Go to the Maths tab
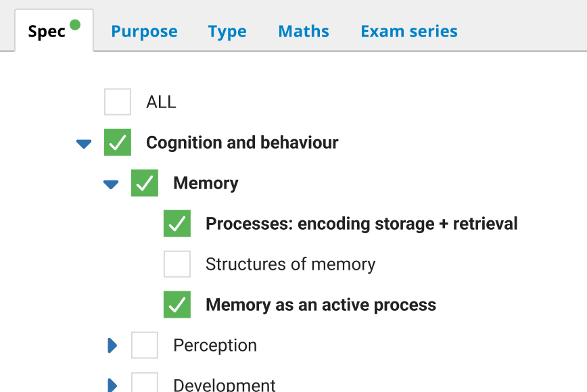The width and height of the screenshot is (587, 392). click(x=304, y=32)
